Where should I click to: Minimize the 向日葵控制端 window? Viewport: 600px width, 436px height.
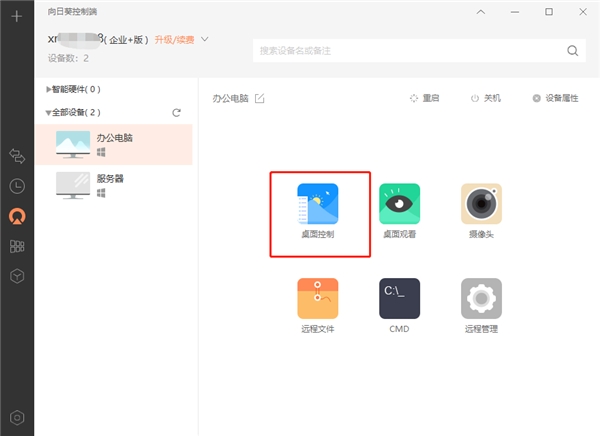pos(515,12)
